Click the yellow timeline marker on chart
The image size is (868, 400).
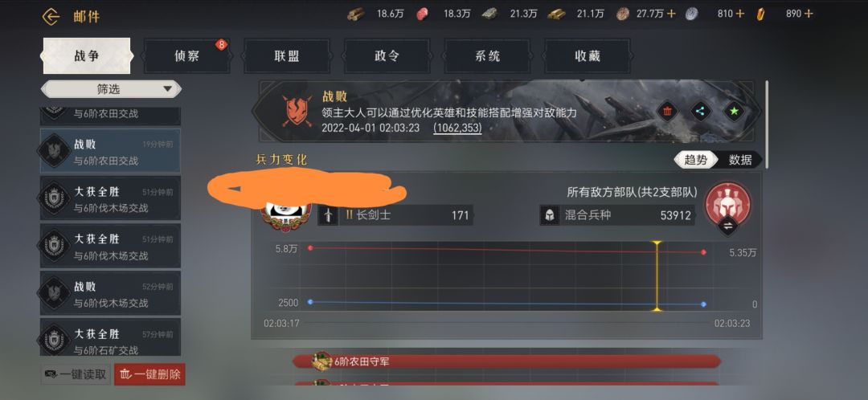click(x=657, y=276)
